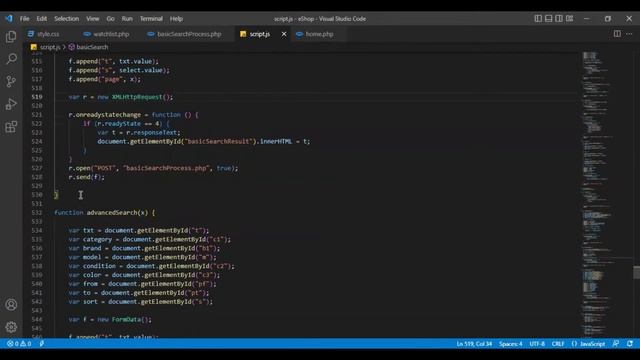
Task: Click the VS Code logo icon
Action: pyautogui.click(x=9, y=18)
